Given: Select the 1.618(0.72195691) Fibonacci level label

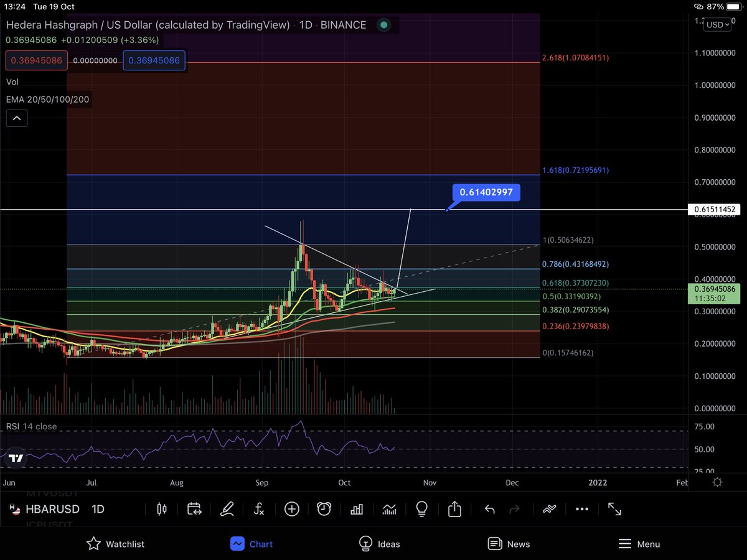Looking at the screenshot, I should coord(576,170).
